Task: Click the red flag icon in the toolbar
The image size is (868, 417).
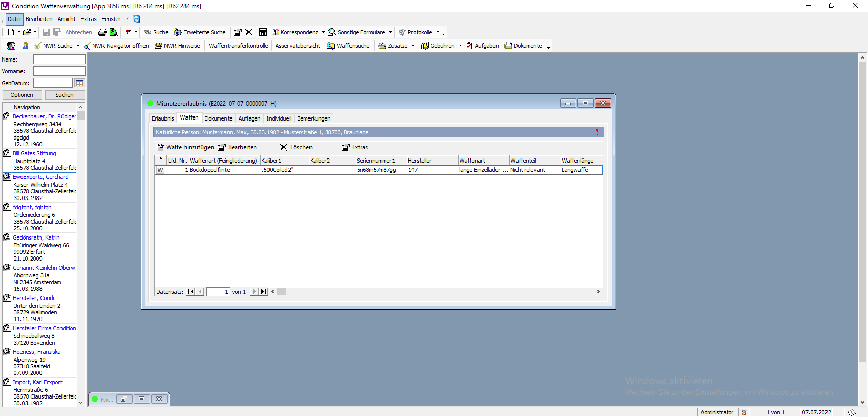Action: (x=128, y=32)
